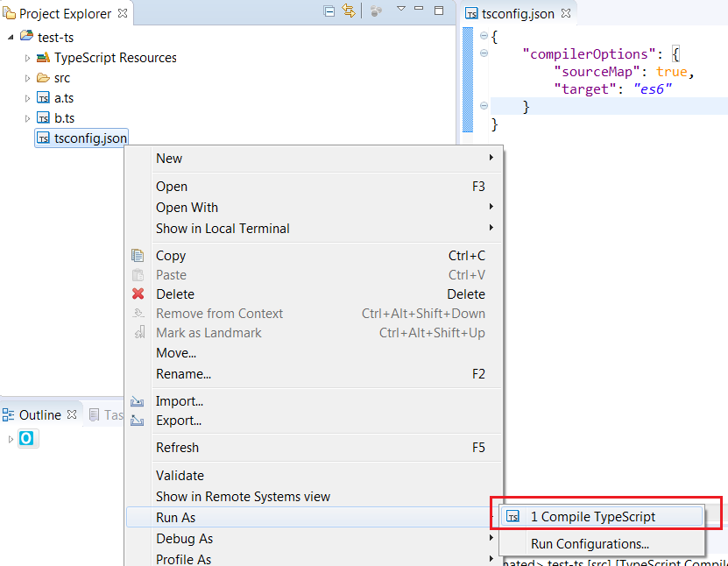Click the Import wizard icon
The height and width of the screenshot is (566, 728).
click(138, 401)
